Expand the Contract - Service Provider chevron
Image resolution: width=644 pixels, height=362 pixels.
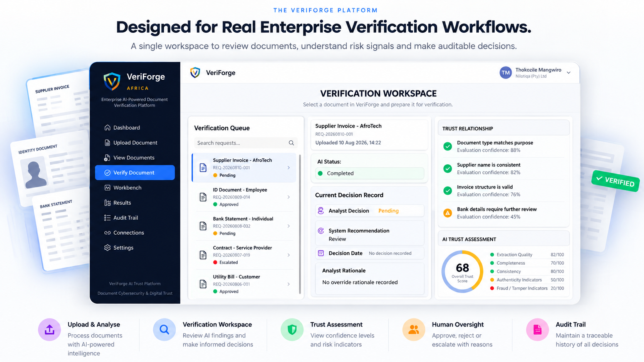click(289, 255)
